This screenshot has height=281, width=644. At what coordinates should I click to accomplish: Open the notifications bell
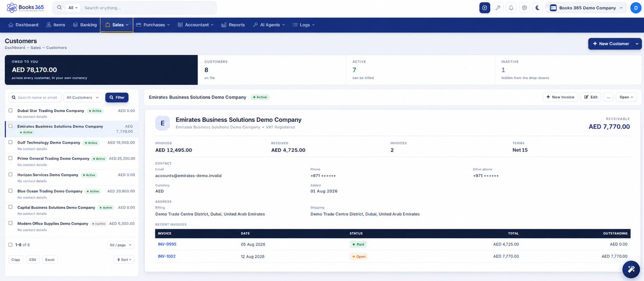tap(511, 8)
